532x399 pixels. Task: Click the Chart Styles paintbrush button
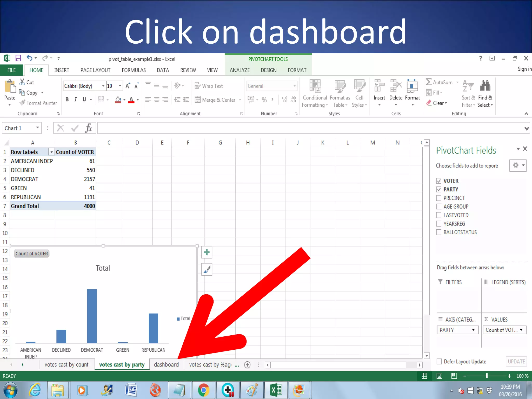click(207, 269)
